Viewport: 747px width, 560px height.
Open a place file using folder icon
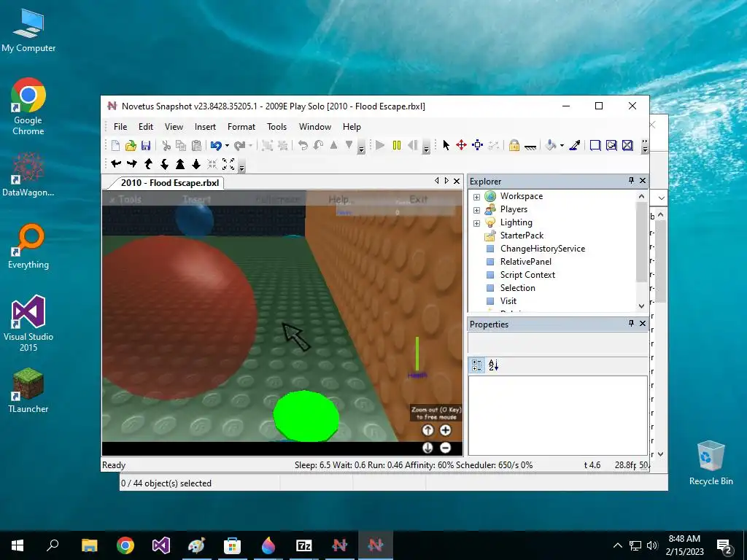click(x=131, y=145)
